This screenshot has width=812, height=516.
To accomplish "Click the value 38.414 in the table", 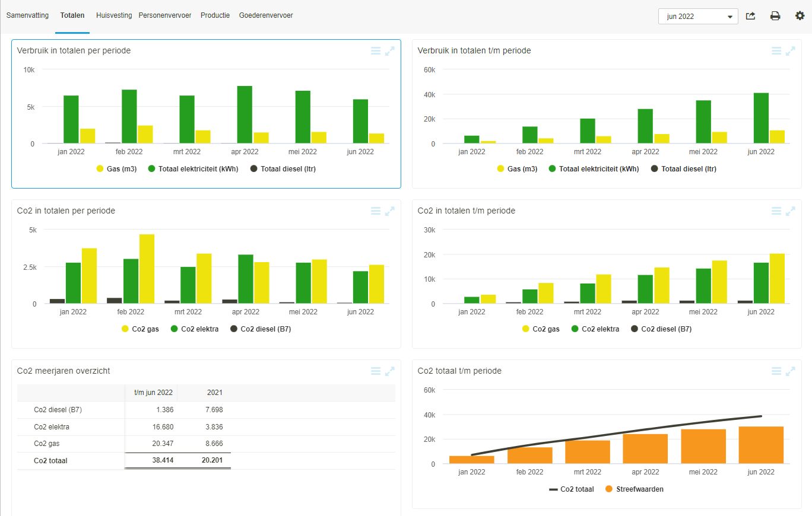I will click(162, 460).
